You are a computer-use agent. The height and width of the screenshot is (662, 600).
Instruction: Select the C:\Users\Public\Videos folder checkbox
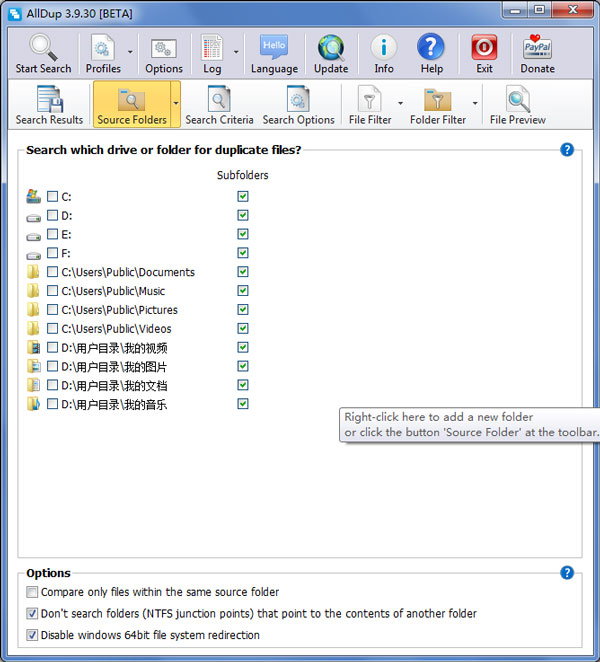[52, 328]
